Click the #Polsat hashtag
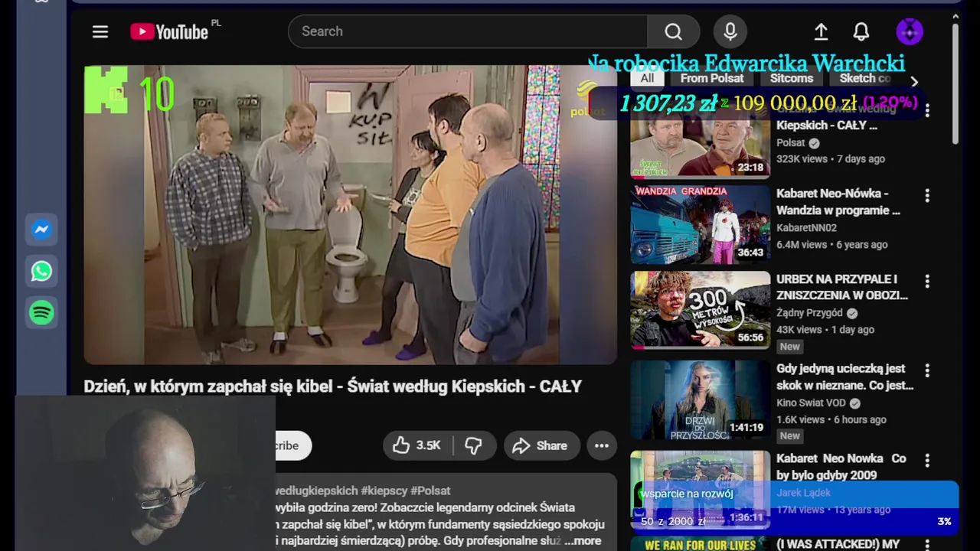This screenshot has width=980, height=551. [430, 491]
